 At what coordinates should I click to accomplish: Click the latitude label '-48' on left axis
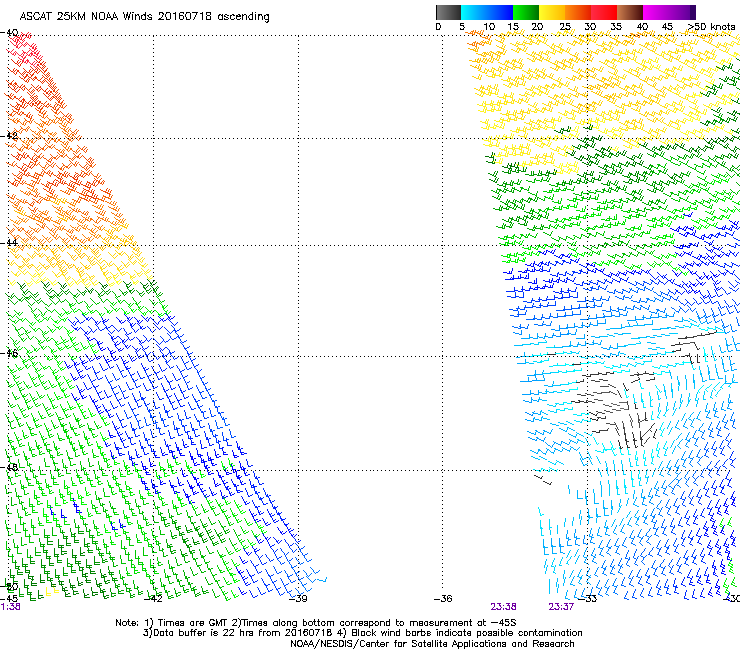[9, 467]
